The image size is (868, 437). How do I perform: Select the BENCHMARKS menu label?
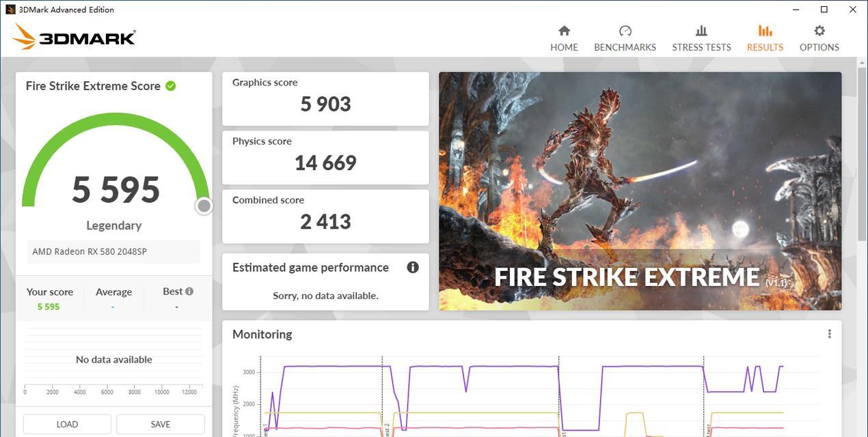click(625, 47)
